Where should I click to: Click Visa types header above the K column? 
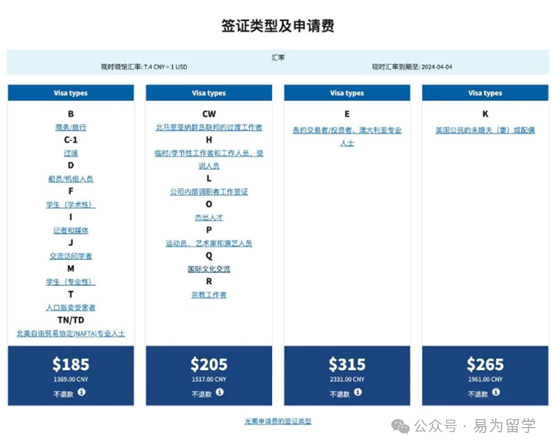coord(485,93)
